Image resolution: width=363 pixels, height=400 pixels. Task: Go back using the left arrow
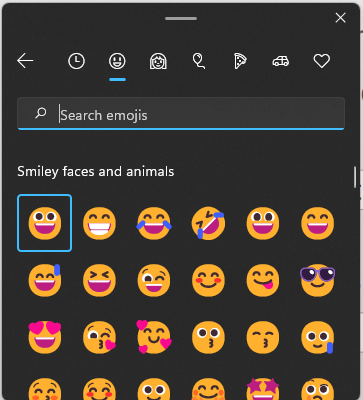(x=25, y=61)
